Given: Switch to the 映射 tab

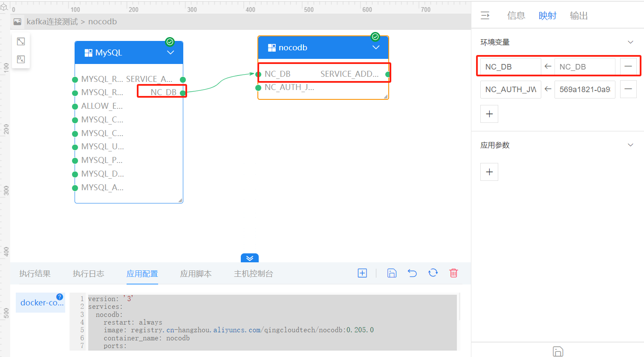Looking at the screenshot, I should tap(548, 16).
